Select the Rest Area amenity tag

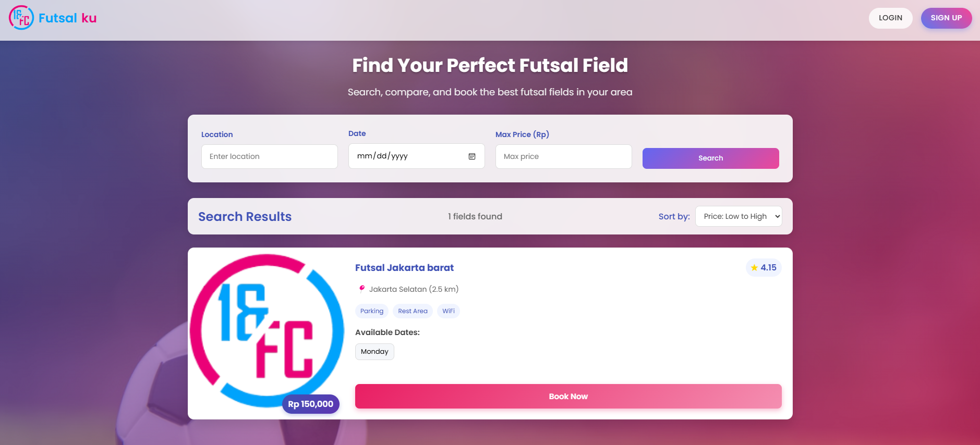[x=412, y=311]
